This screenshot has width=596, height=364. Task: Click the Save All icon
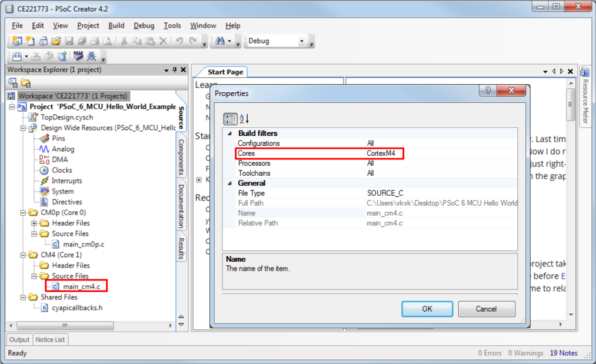click(x=82, y=41)
